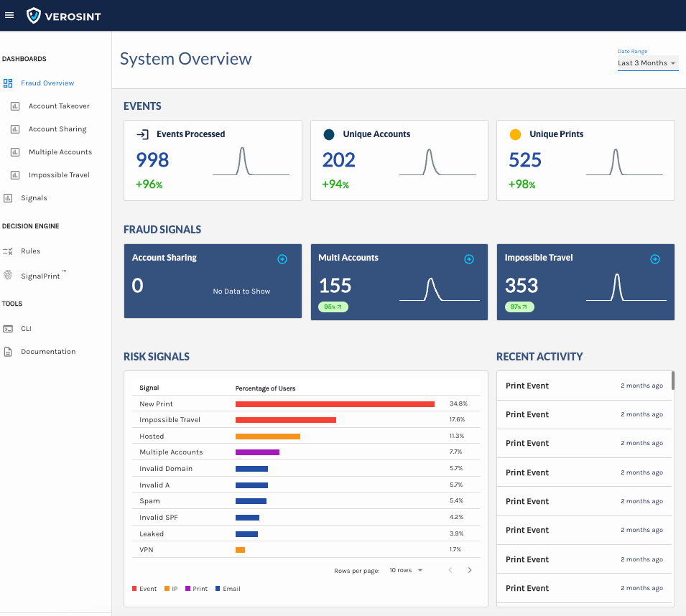This screenshot has height=616, width=686.
Task: Open Account Sharing arrow icon
Action: click(282, 259)
